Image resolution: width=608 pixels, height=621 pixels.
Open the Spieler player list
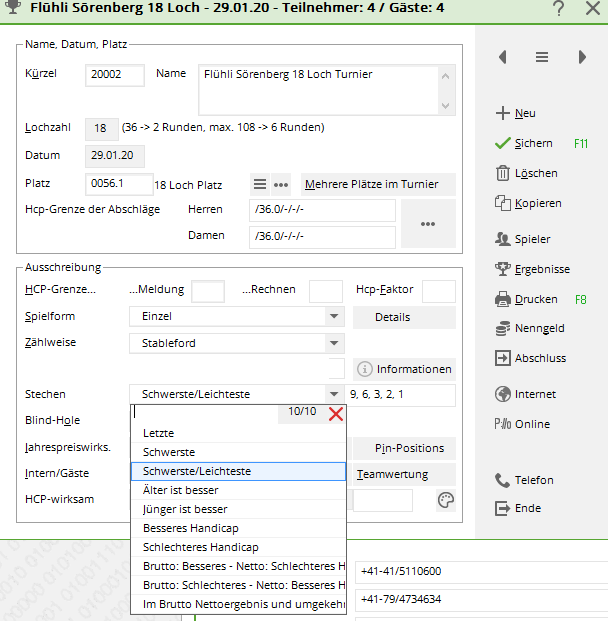pos(532,239)
